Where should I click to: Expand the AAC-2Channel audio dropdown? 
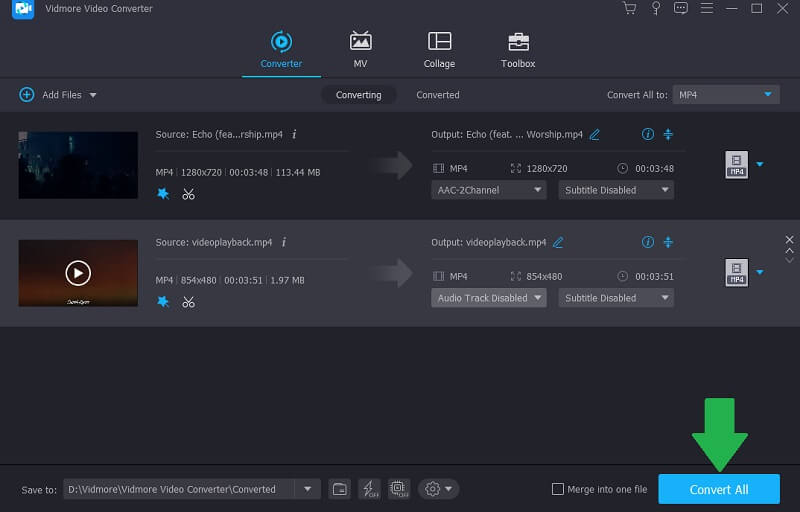(489, 190)
